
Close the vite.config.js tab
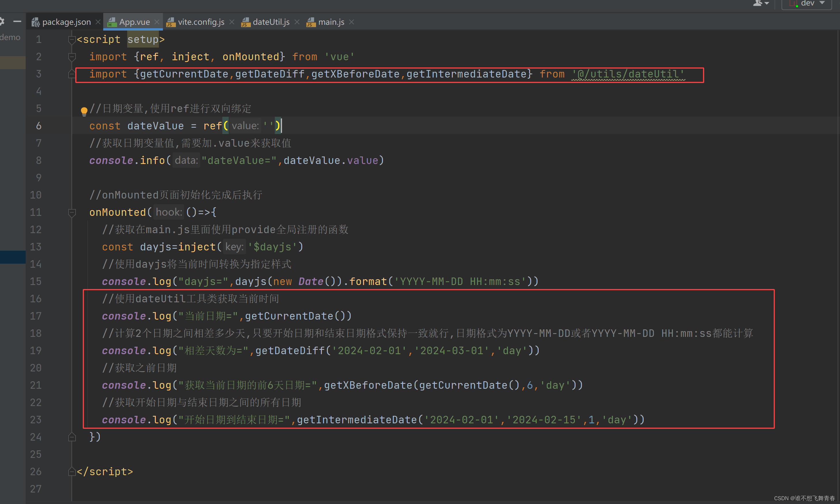232,22
